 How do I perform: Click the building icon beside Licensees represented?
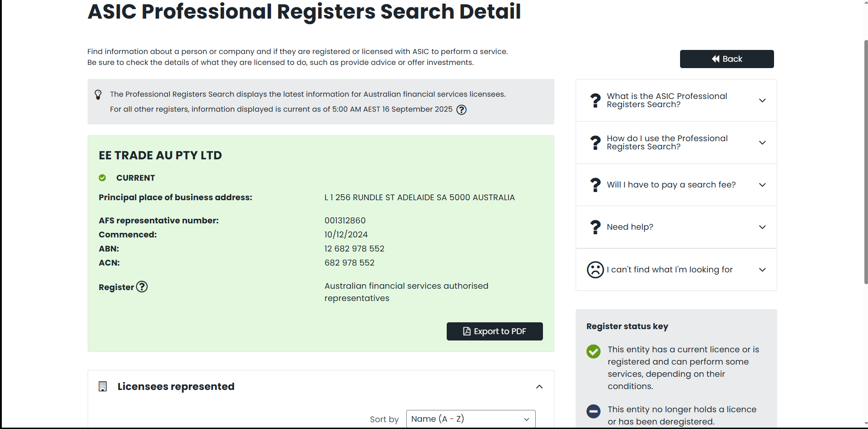pos(103,386)
